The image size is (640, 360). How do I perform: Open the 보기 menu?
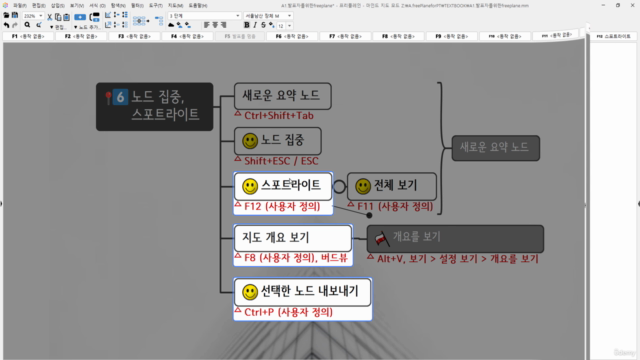pos(76,6)
